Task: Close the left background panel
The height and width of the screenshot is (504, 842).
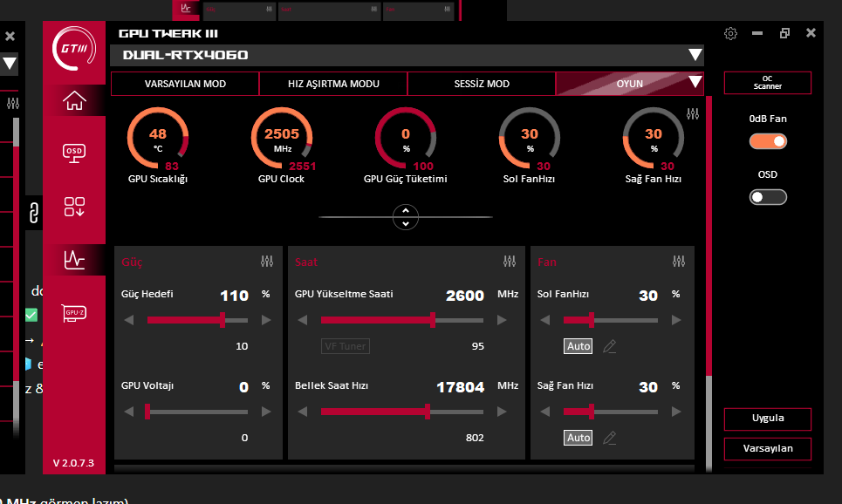Action: coord(10,36)
